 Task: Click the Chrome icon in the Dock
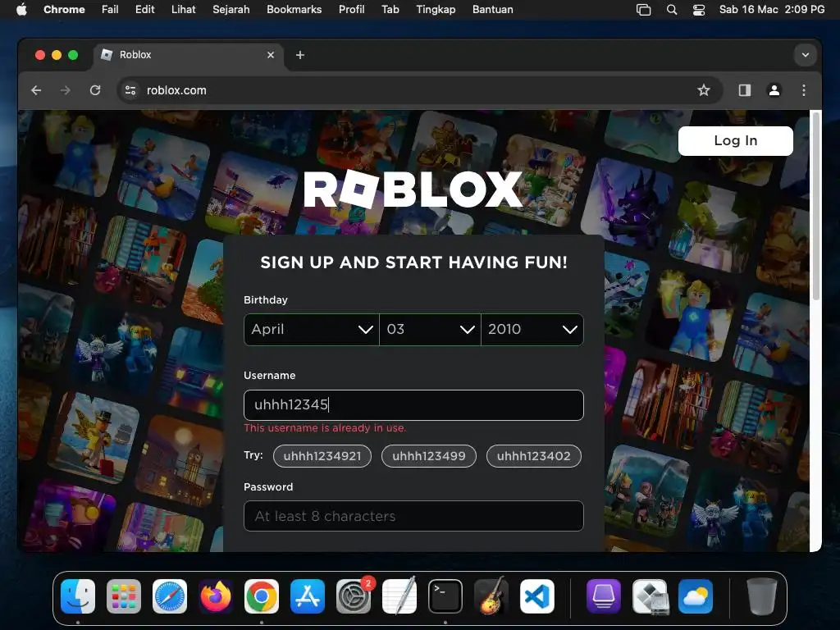(x=262, y=596)
